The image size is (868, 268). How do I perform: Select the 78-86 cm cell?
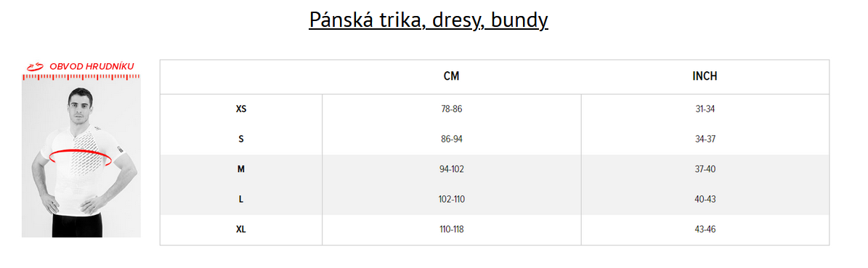click(x=451, y=109)
